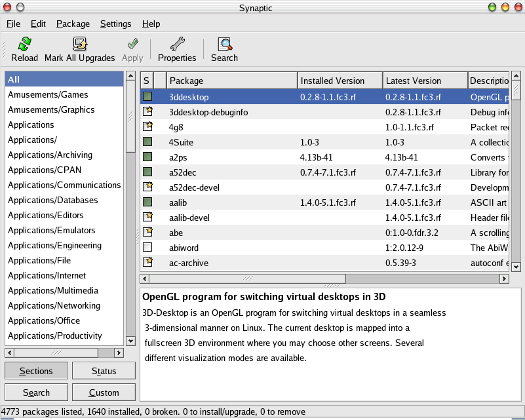Viewport: 525px width, 420px height.
Task: Click the Custom button
Action: click(x=104, y=392)
